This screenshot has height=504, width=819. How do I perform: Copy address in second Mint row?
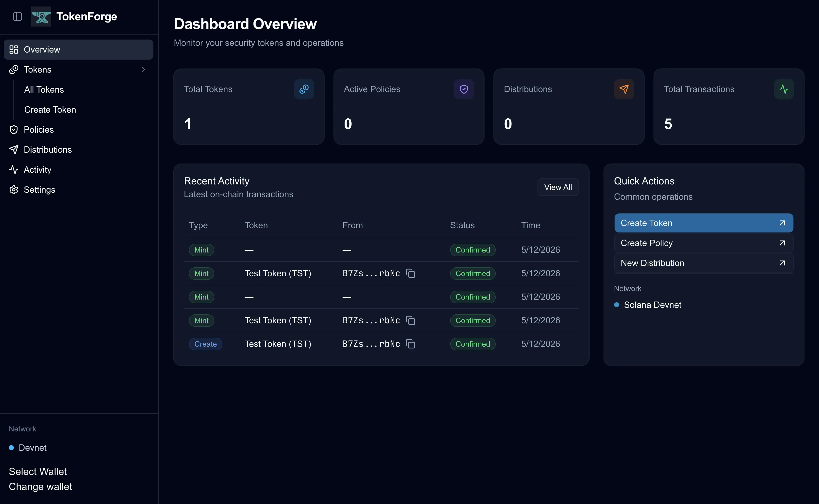pos(410,273)
